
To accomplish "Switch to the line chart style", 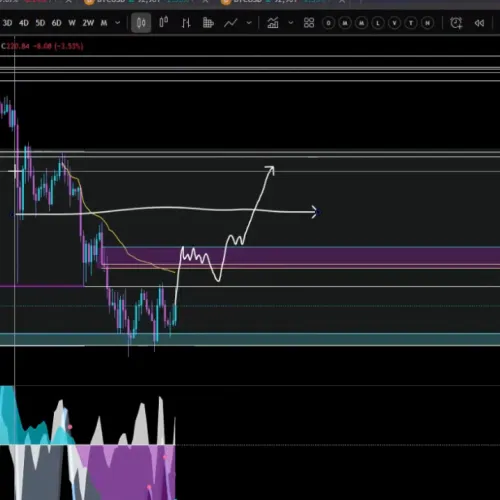I will [231, 23].
